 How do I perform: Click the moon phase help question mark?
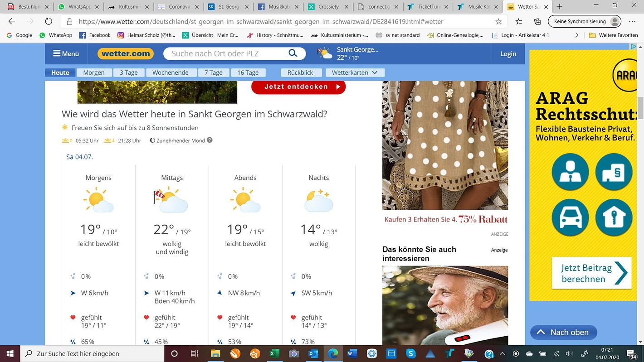click(210, 140)
